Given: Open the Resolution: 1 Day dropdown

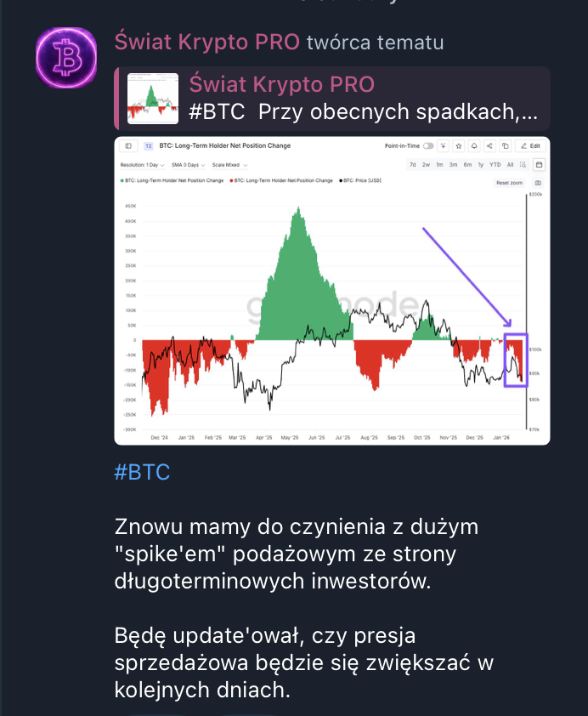Looking at the screenshot, I should click(142, 165).
